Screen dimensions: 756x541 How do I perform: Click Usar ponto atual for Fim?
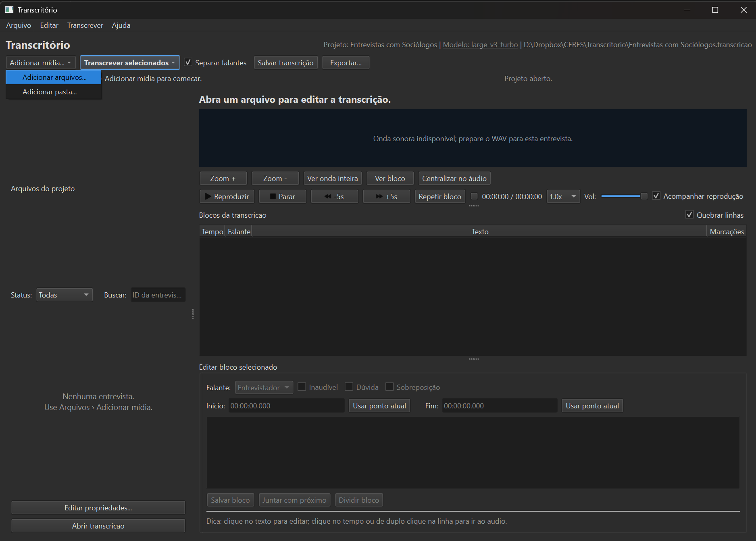point(592,406)
